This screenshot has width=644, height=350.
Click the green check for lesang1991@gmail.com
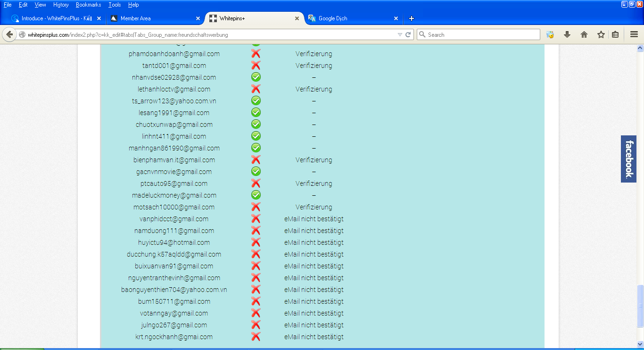tap(256, 113)
